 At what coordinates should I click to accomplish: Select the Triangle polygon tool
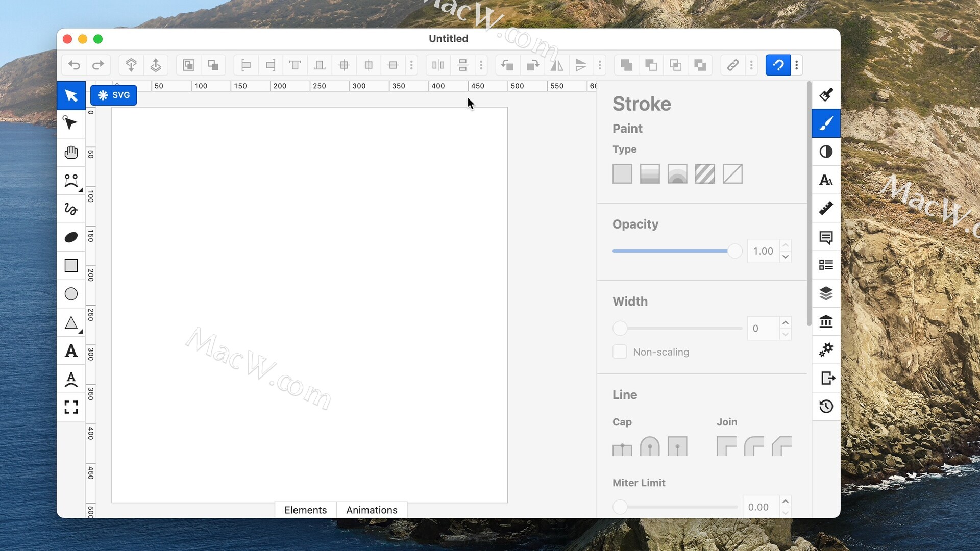coord(71,322)
